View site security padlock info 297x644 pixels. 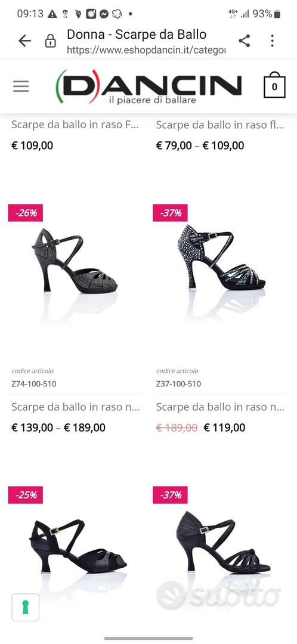point(50,41)
